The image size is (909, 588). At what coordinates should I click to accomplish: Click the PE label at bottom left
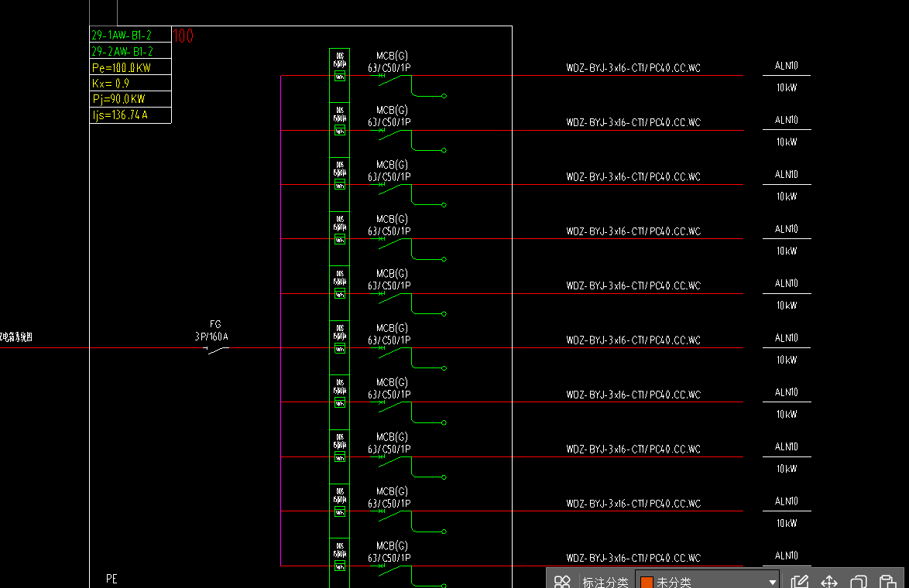pyautogui.click(x=112, y=579)
